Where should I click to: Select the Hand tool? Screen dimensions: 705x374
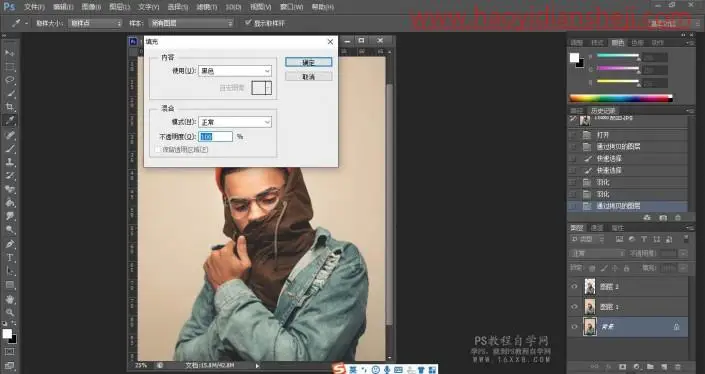(x=9, y=299)
